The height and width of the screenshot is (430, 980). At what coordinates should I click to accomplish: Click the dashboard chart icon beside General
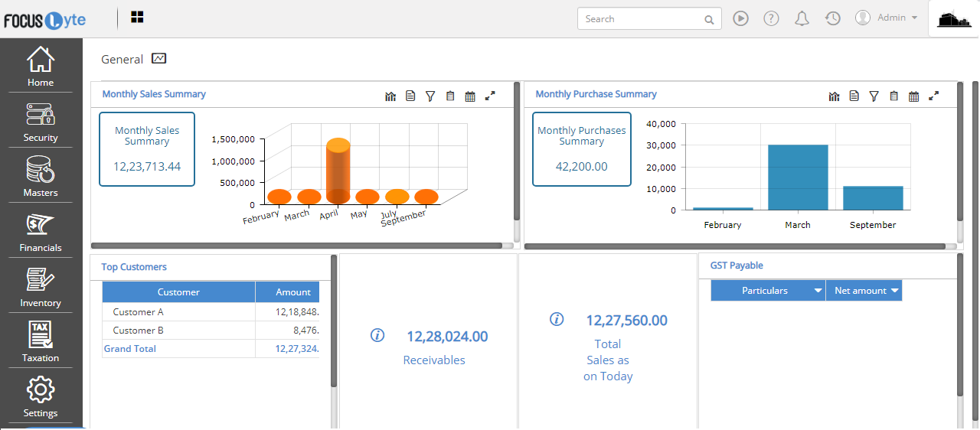click(x=158, y=58)
